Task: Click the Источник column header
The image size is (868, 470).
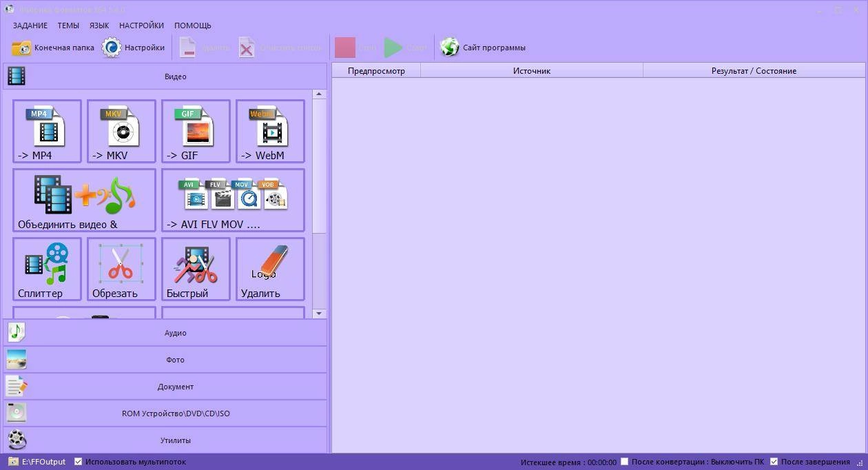Action: click(532, 70)
